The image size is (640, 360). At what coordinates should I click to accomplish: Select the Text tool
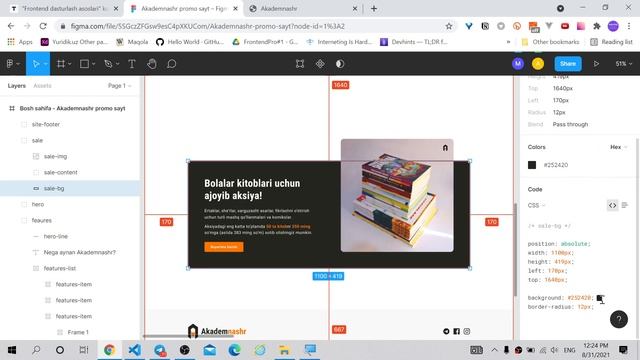(132, 64)
